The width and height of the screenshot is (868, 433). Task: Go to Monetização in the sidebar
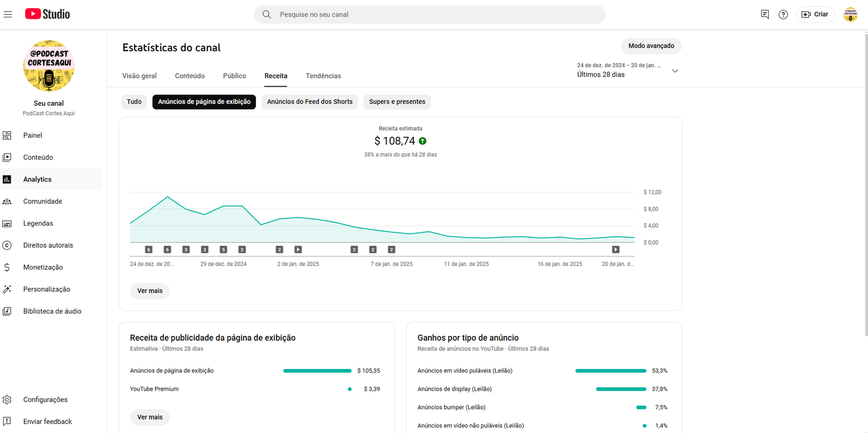[x=43, y=267]
